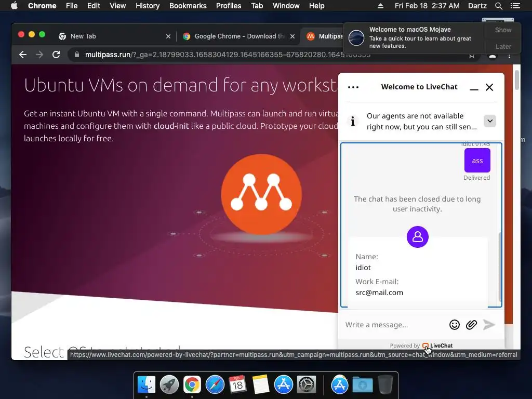Open the History menu
The image size is (532, 399).
click(147, 6)
